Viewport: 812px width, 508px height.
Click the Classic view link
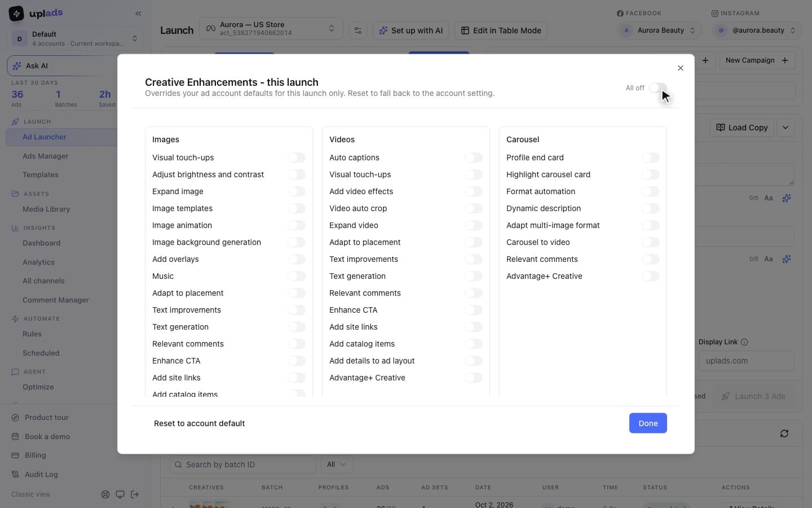[x=31, y=494]
